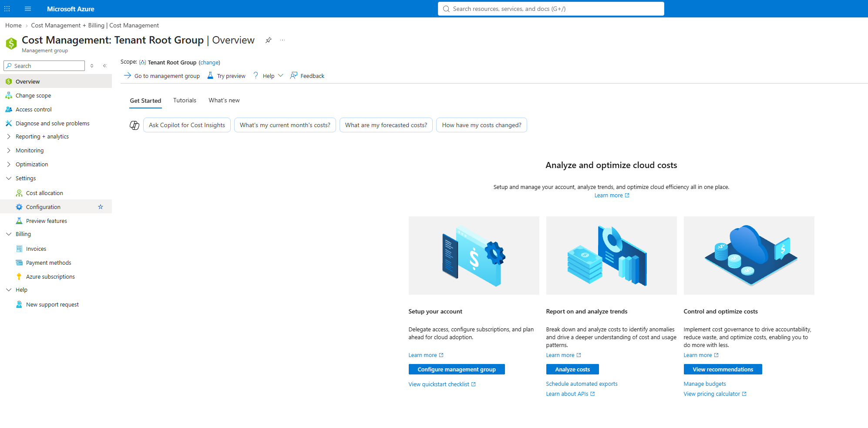Pin the Cost Management page
Viewport: 868px width, 428px height.
tap(269, 40)
